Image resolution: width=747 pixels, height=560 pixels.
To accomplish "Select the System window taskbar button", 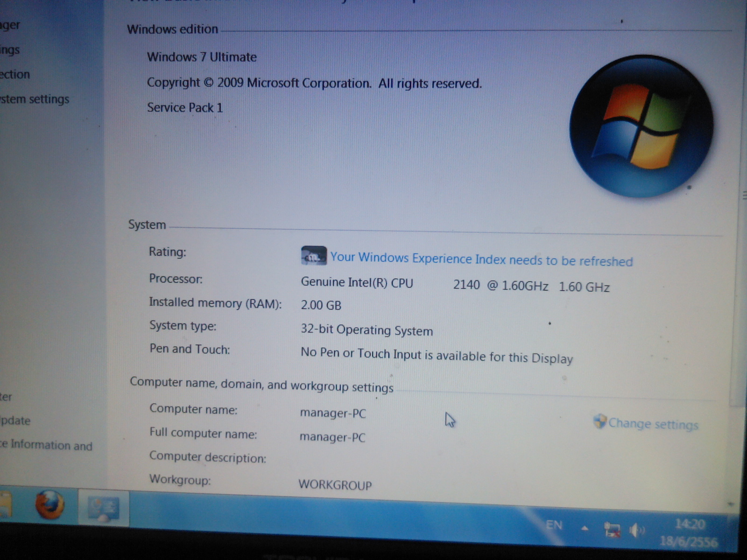I will 103,508.
